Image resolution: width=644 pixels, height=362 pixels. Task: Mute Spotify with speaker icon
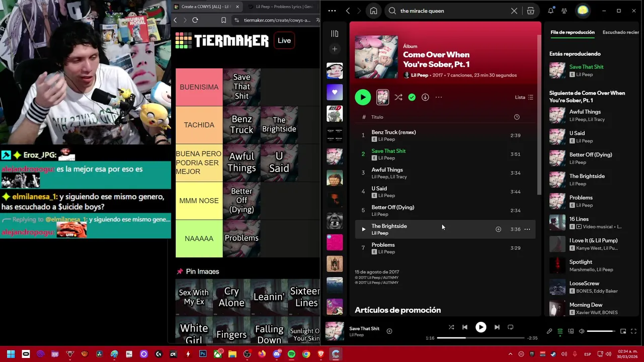pyautogui.click(x=582, y=331)
